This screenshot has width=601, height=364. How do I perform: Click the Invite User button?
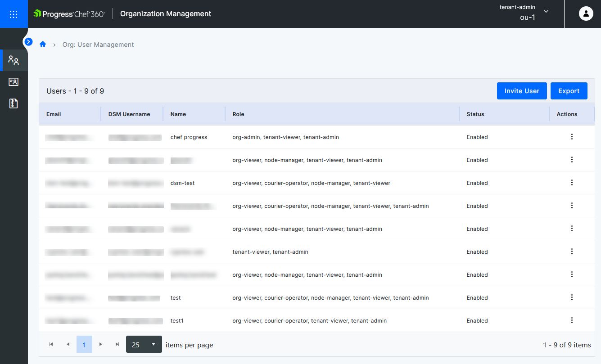click(522, 90)
